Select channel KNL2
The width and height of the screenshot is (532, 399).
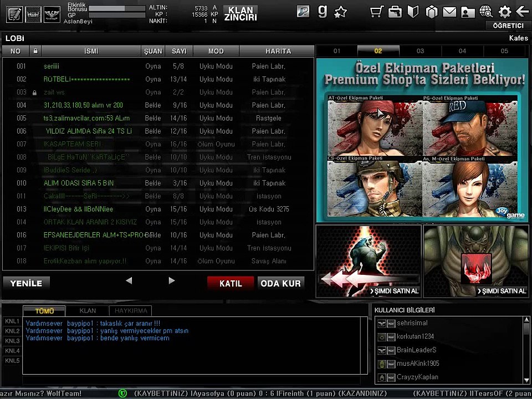12,331
